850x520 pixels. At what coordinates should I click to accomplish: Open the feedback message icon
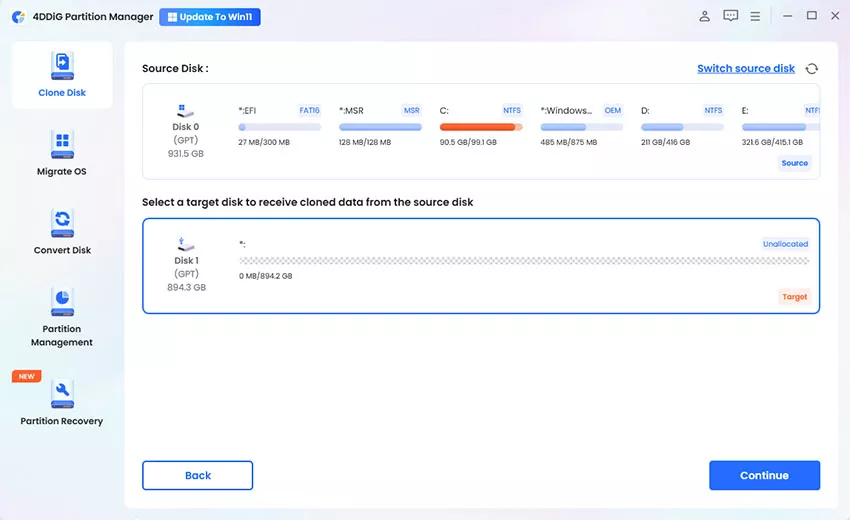pos(730,16)
